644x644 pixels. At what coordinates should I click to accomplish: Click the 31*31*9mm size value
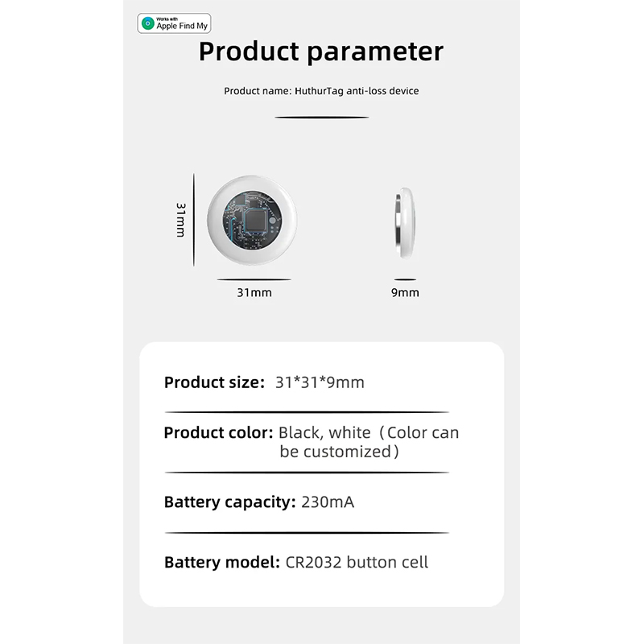(320, 382)
